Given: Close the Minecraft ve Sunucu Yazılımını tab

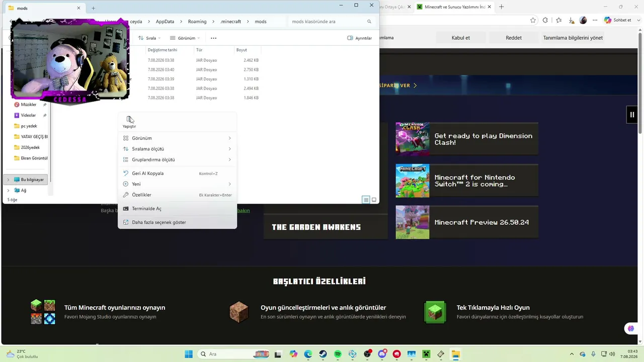Looking at the screenshot, I should (x=489, y=7).
